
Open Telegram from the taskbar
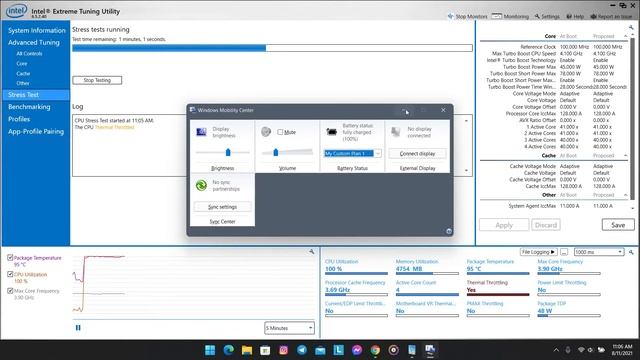click(x=302, y=350)
